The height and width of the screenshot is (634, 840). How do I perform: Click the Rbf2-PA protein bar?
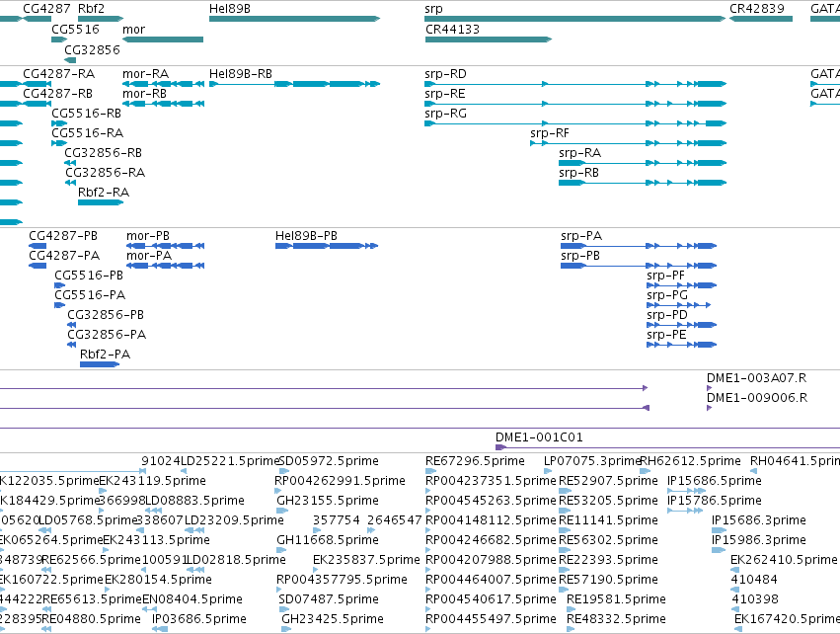click(x=100, y=364)
